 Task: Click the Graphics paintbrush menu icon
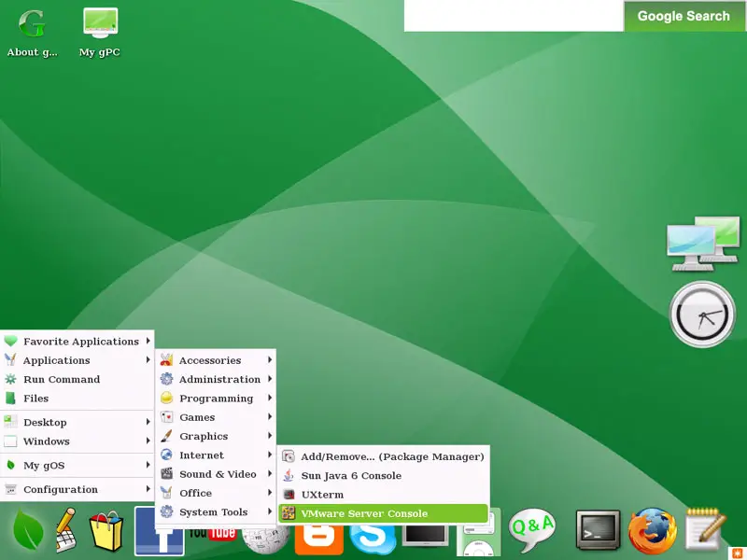pos(166,436)
